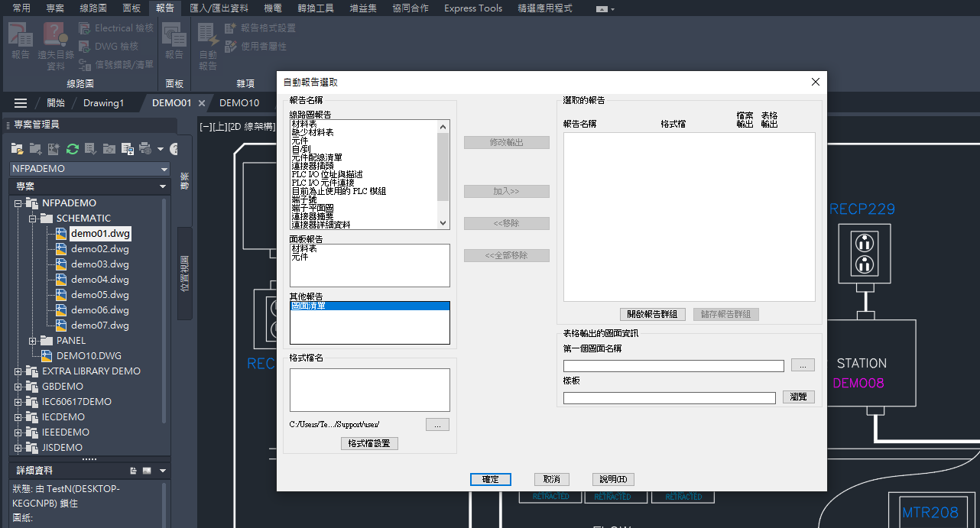Switch to the 轉換工具 ribbon tab
The height and width of the screenshot is (528, 980).
pos(315,8)
